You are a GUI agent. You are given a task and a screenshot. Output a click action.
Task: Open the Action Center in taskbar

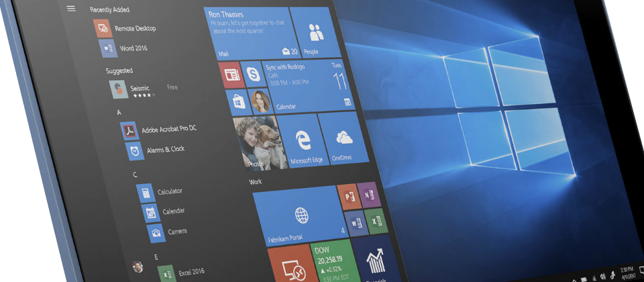pos(641,269)
